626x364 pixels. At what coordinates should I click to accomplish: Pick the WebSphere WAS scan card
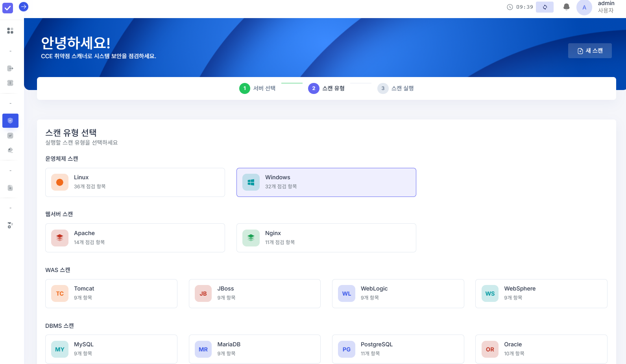click(541, 294)
